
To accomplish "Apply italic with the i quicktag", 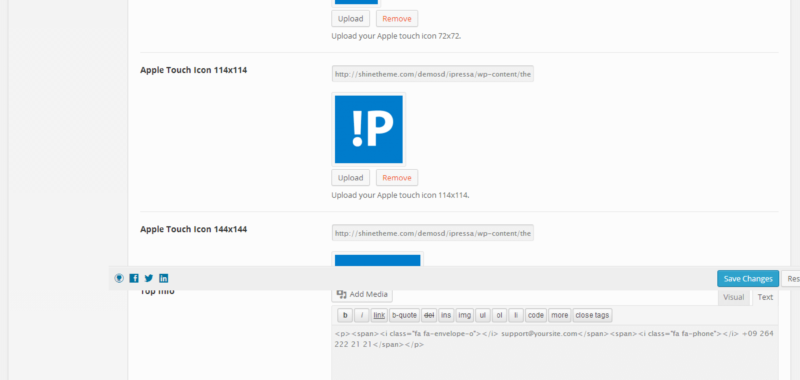I will [x=362, y=315].
